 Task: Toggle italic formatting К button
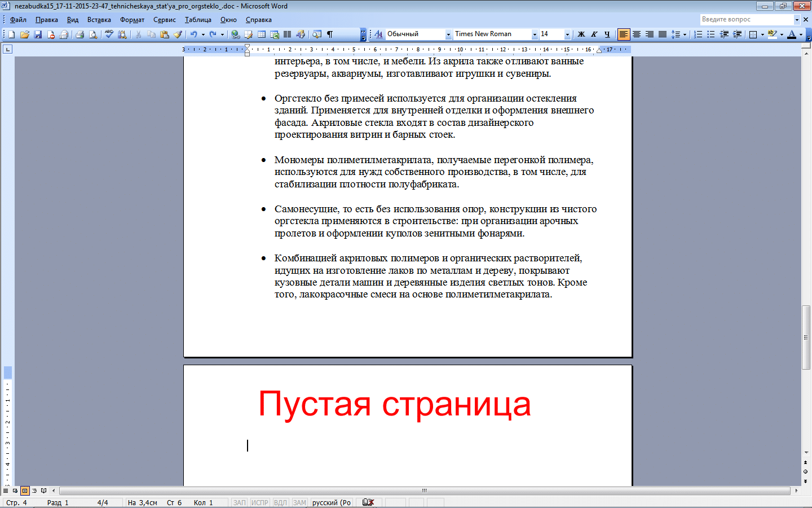pyautogui.click(x=594, y=34)
